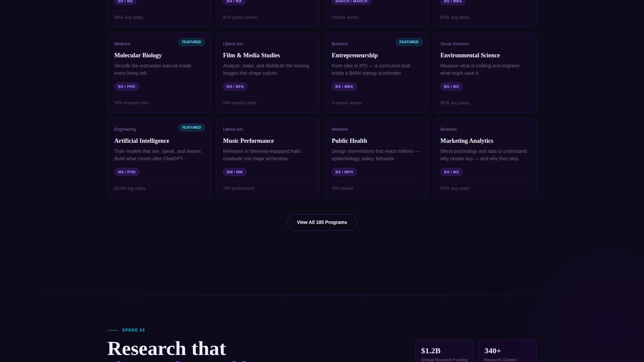Image resolution: width=644 pixels, height=362 pixels.
Task: Open the Environmental Science program title
Action: click(470, 55)
